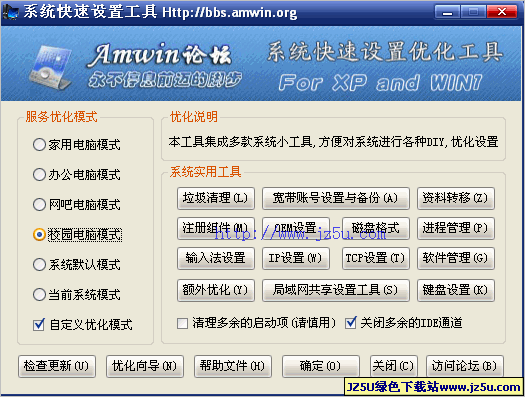Open the 键盘设置(K) tool
Image resolution: width=525 pixels, height=397 pixels.
coord(456,290)
